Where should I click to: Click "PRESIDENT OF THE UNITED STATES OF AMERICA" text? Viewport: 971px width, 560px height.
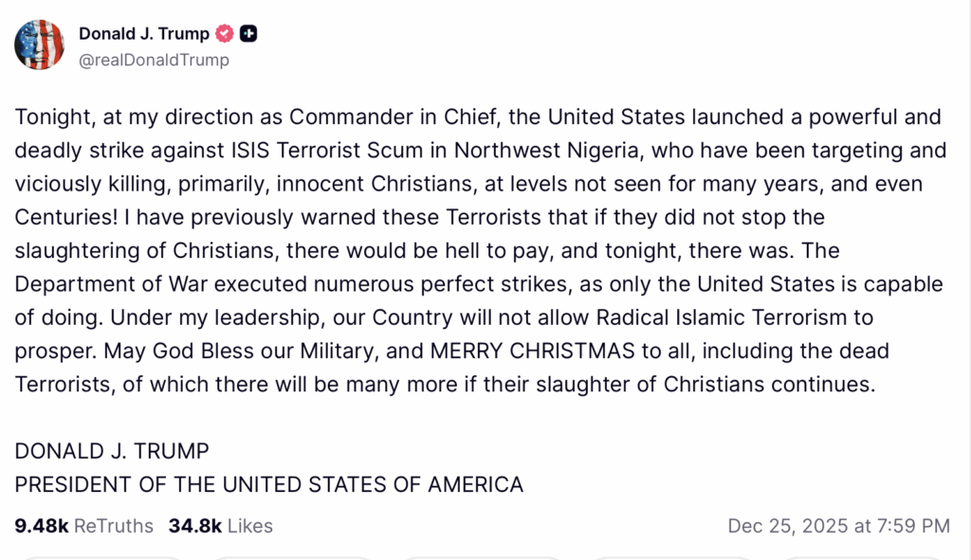[x=269, y=484]
